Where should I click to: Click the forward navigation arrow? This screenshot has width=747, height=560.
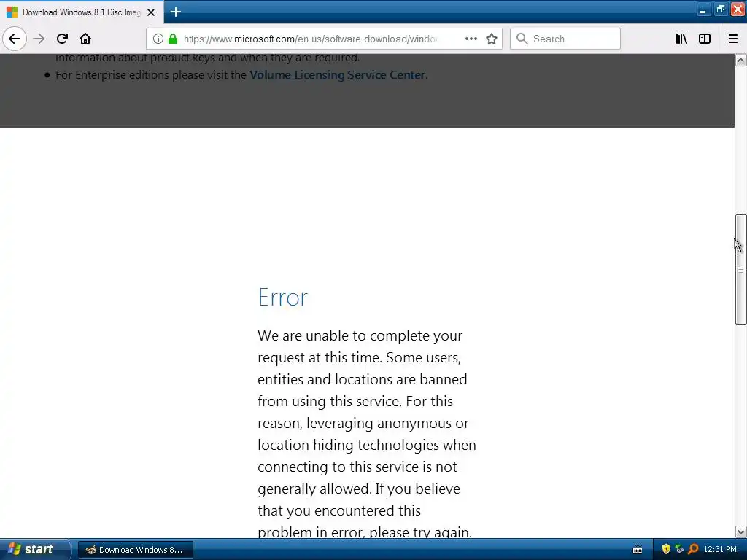(x=39, y=39)
